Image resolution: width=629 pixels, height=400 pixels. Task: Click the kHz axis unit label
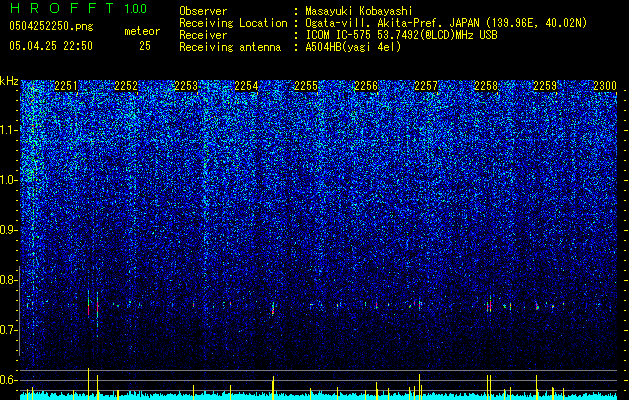coord(9,81)
